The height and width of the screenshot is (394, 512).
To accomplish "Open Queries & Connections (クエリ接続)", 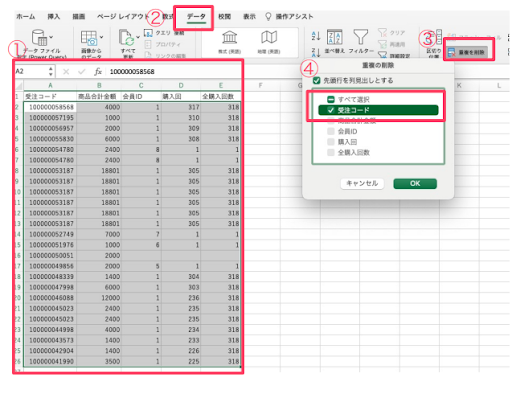I will tap(163, 33).
